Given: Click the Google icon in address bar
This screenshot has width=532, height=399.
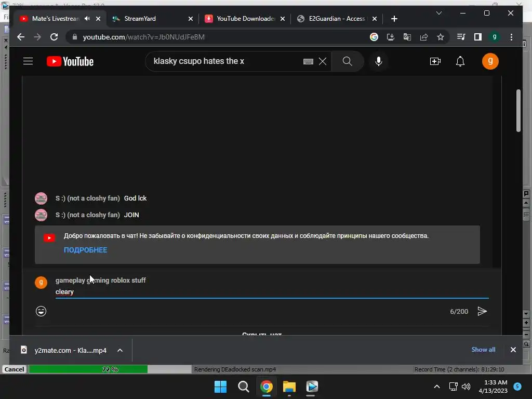Looking at the screenshot, I should coord(374,37).
